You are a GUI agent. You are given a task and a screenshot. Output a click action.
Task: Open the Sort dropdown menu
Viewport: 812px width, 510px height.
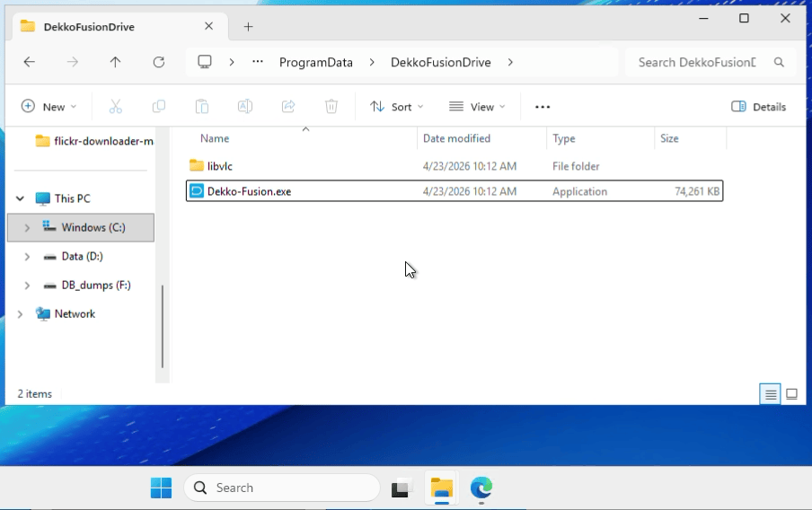pyautogui.click(x=397, y=107)
